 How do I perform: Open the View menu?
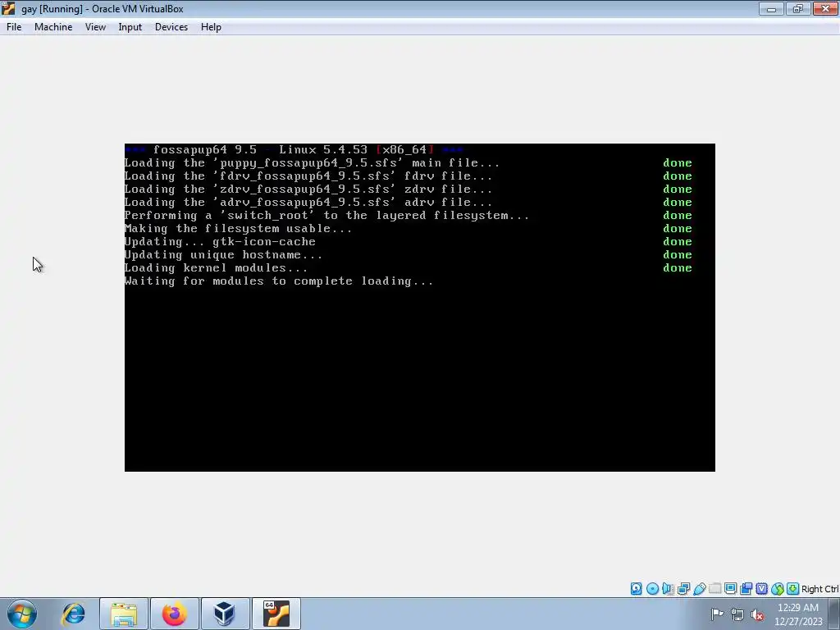click(x=95, y=27)
